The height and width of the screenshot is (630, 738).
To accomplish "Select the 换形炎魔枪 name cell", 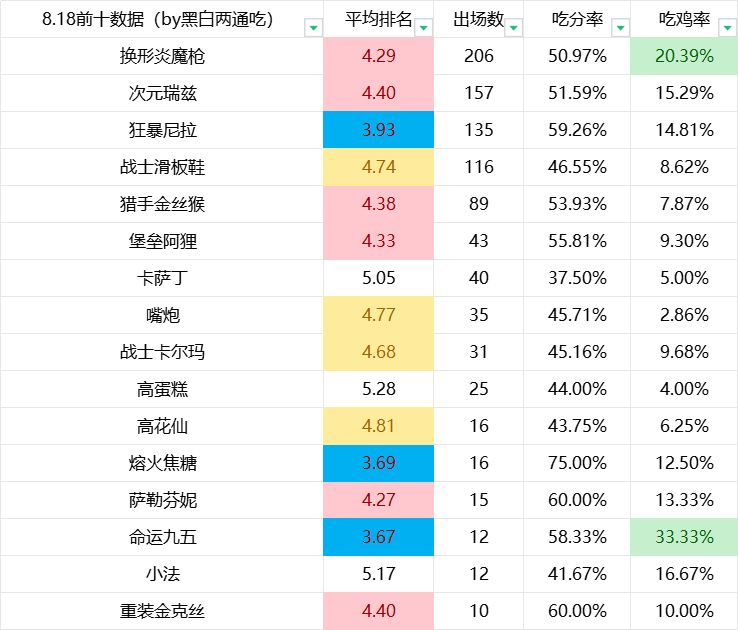I will (162, 56).
